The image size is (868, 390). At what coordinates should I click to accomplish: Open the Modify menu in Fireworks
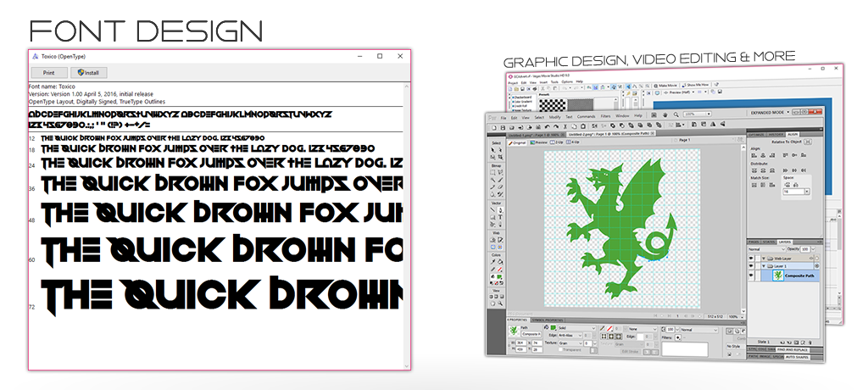point(555,117)
